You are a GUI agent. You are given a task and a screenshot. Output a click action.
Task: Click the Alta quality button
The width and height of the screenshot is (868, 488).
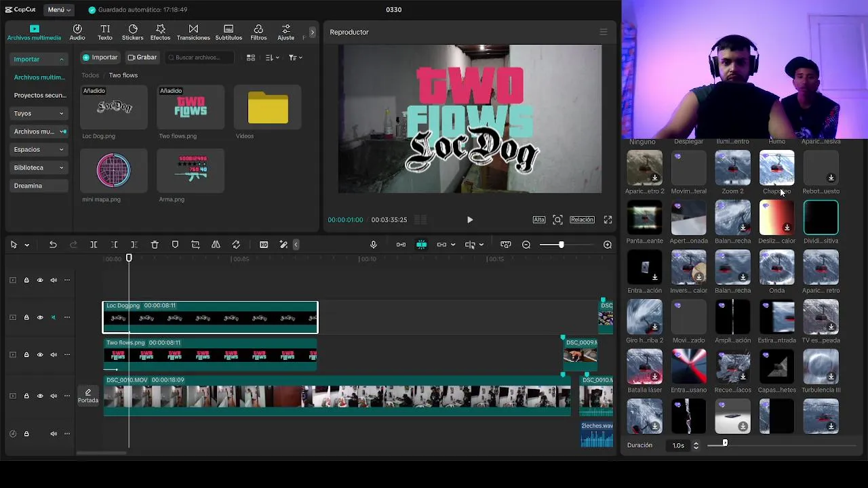539,220
